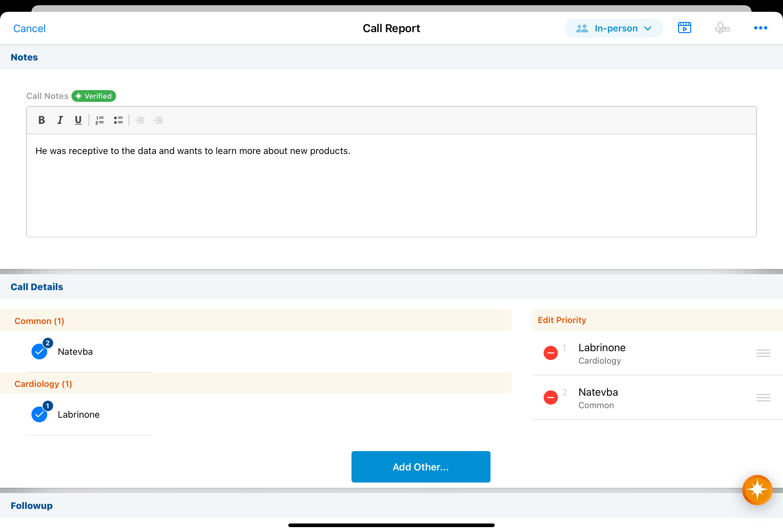
Task: Uncheck the Natevba product checkbox
Action: pyautogui.click(x=39, y=351)
